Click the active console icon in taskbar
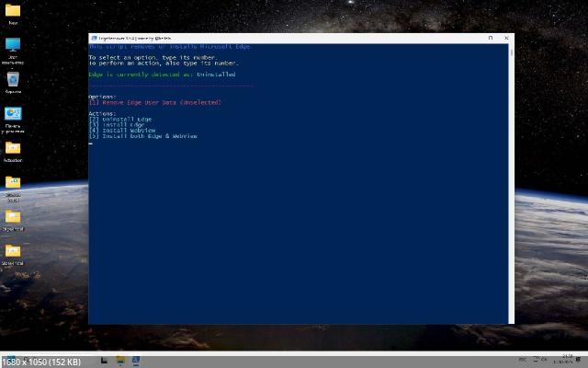Image resolution: width=588 pixels, height=368 pixels. tap(136, 361)
